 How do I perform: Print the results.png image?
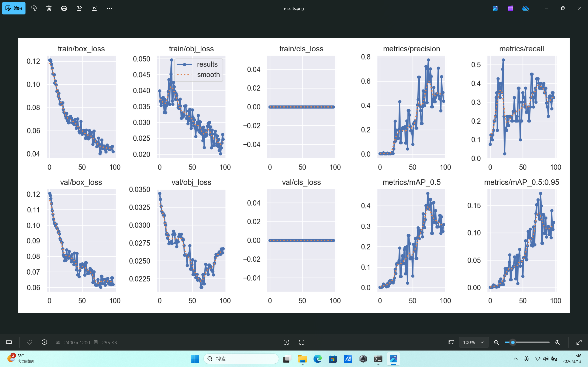(64, 8)
